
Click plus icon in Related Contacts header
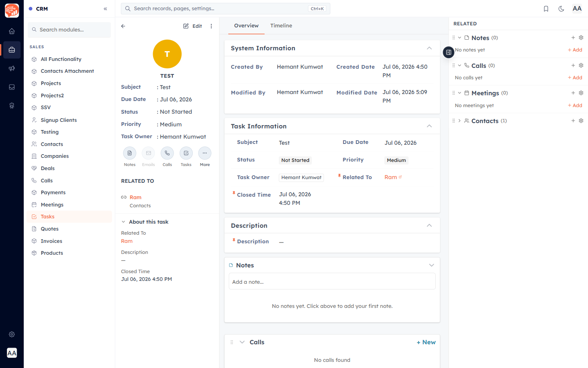coord(573,121)
